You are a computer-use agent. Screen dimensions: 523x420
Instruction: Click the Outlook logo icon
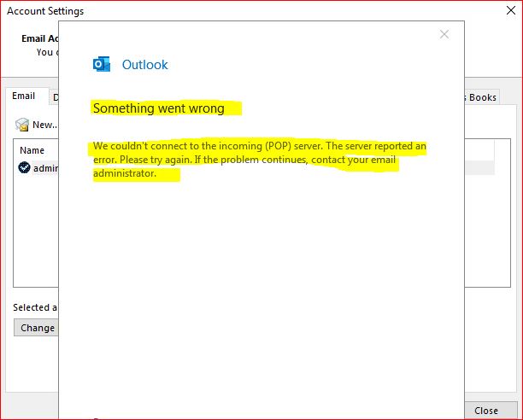pyautogui.click(x=102, y=64)
